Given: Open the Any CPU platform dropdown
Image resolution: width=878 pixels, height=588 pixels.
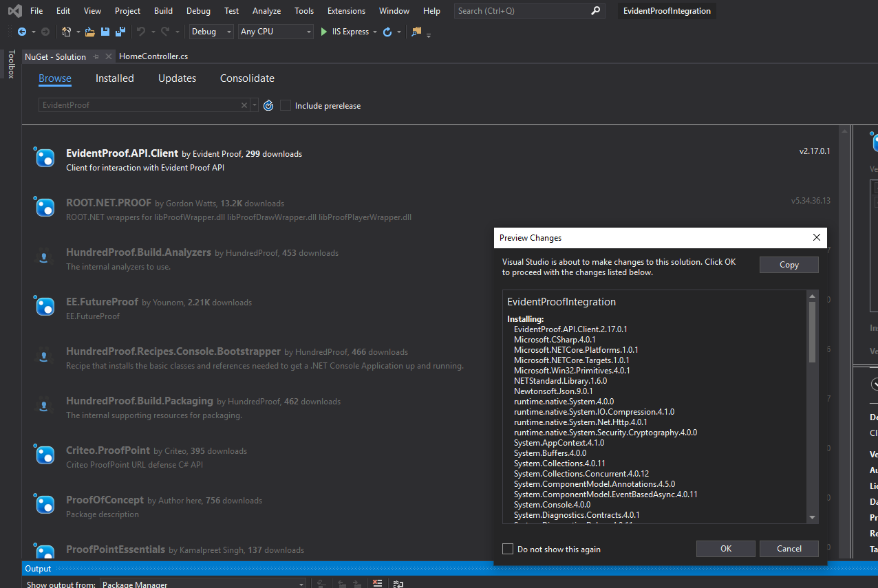Looking at the screenshot, I should (x=276, y=32).
